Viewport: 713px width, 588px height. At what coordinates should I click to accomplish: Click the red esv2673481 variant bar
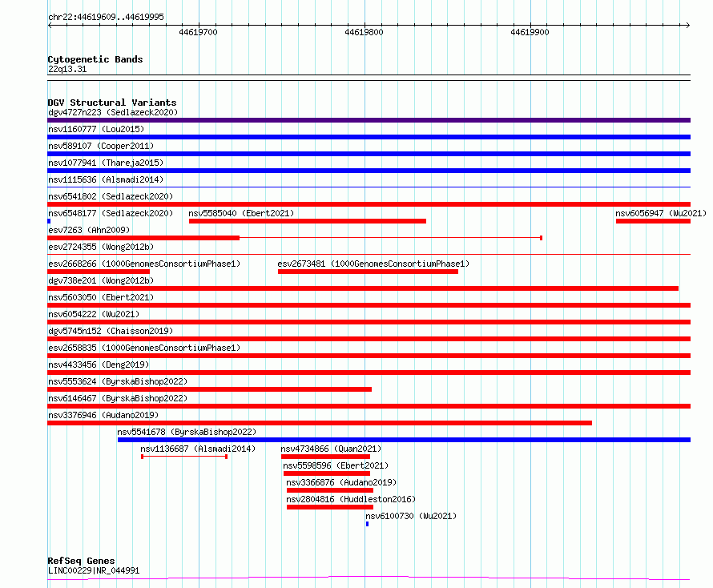tap(368, 272)
